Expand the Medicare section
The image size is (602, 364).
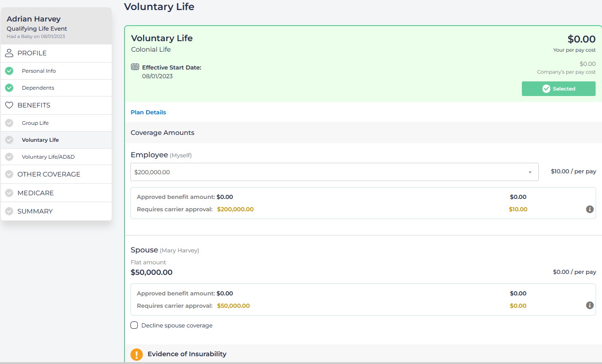click(x=35, y=193)
